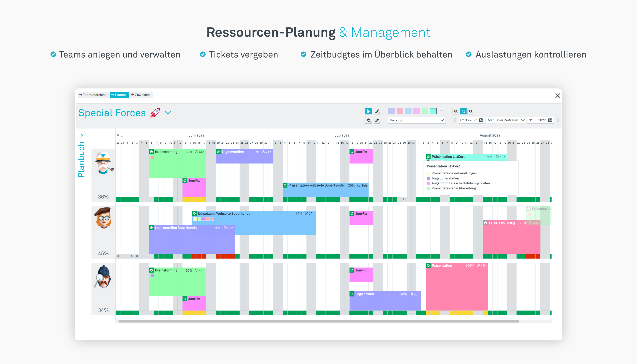Toggle power icon on Logo prüfen ticket
The height and width of the screenshot is (364, 637).
tap(352, 294)
